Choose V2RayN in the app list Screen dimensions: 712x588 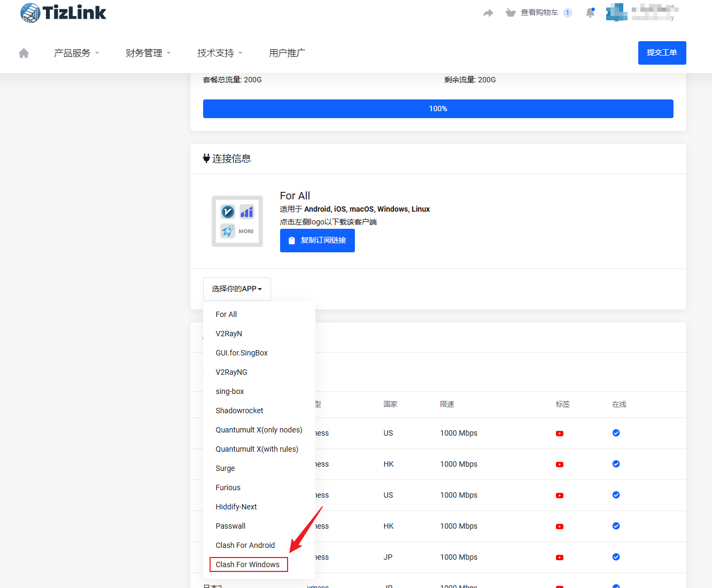coord(259,334)
